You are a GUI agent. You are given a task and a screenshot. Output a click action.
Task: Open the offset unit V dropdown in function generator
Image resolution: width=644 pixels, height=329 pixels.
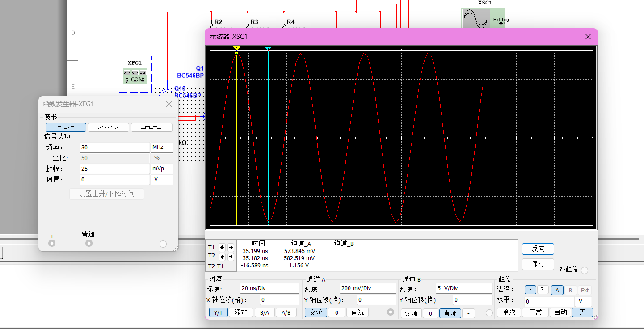[x=161, y=179]
